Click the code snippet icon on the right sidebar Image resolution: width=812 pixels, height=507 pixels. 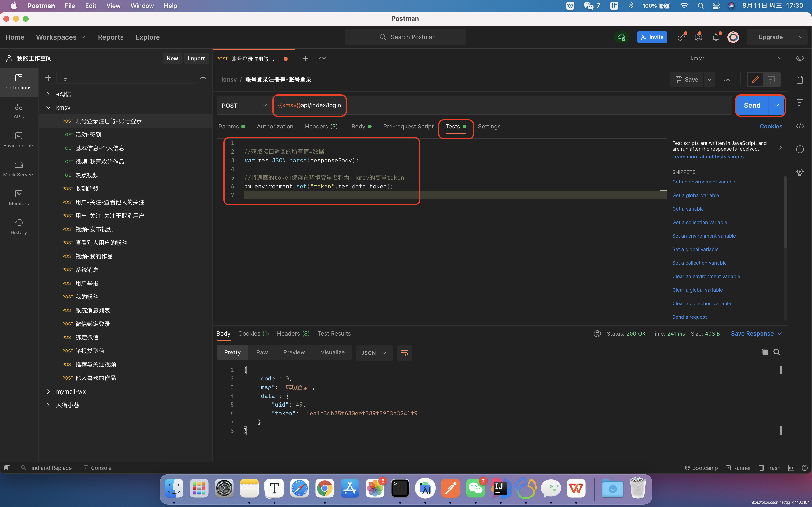(800, 126)
